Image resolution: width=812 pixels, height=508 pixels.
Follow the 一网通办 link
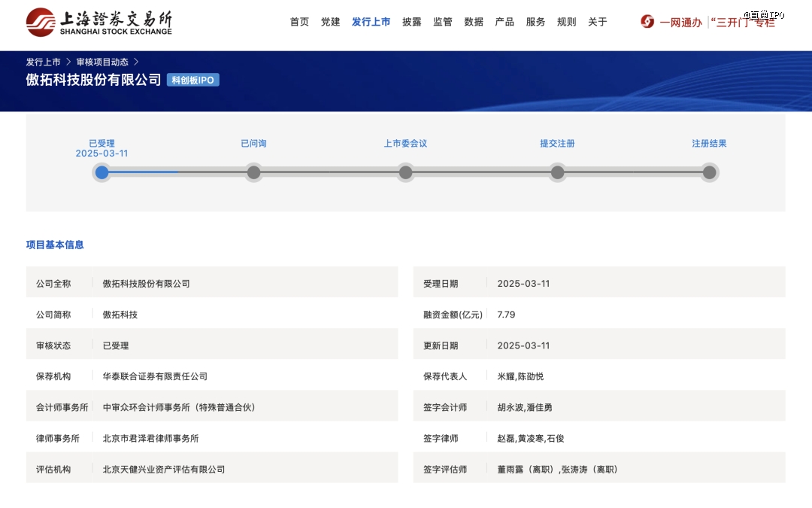pos(680,23)
